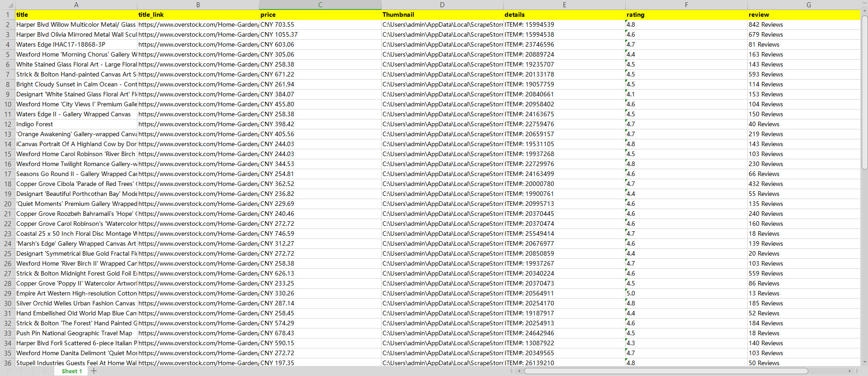Select price cell 'CNY 197.35'
This screenshot has width=868, height=376.
(x=320, y=363)
